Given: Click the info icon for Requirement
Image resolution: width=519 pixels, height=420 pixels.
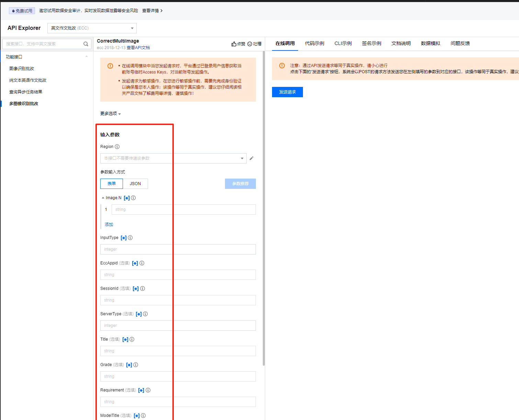Looking at the screenshot, I should (148, 390).
